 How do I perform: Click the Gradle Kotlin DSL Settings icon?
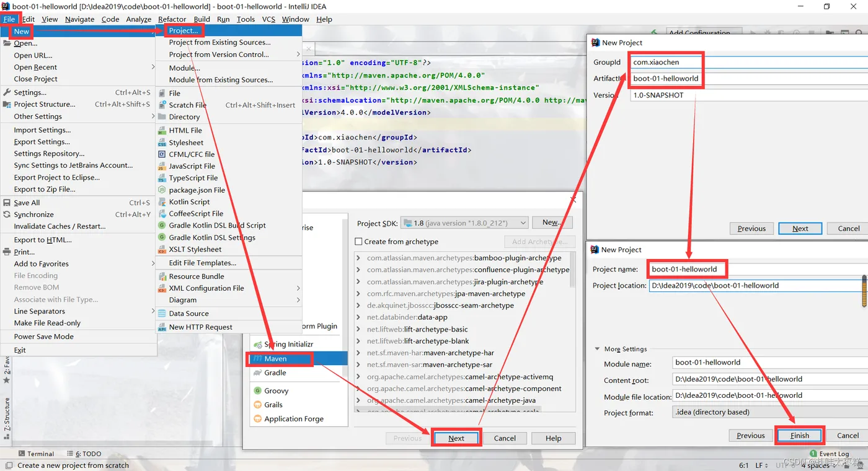coord(162,237)
